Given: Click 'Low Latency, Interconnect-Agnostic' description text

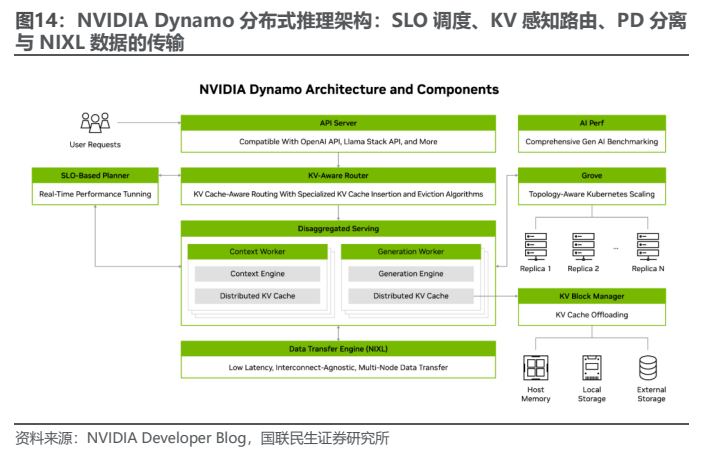Looking at the screenshot, I should [x=338, y=368].
